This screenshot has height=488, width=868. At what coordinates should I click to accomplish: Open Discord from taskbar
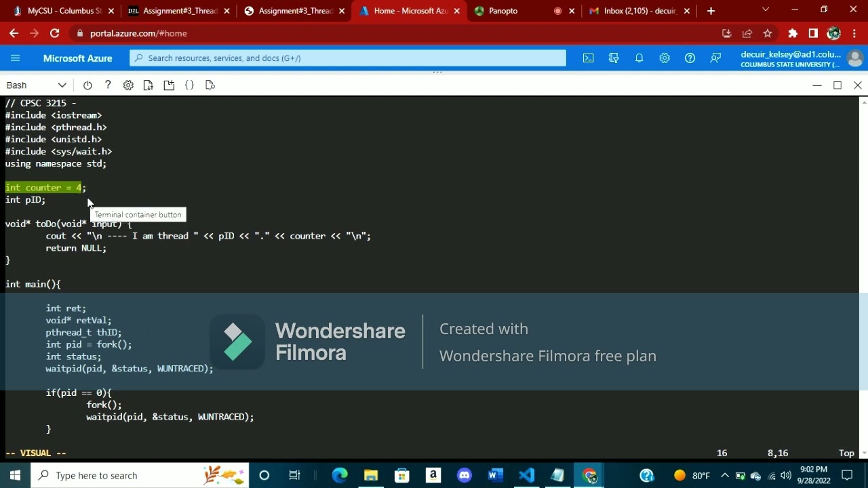[465, 475]
